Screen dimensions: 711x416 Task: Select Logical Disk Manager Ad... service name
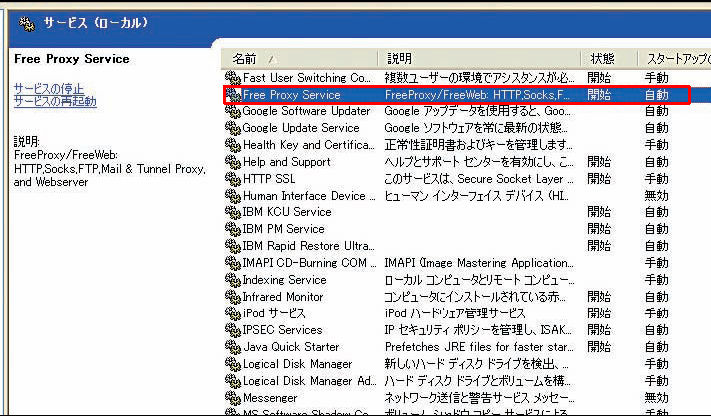(310, 381)
